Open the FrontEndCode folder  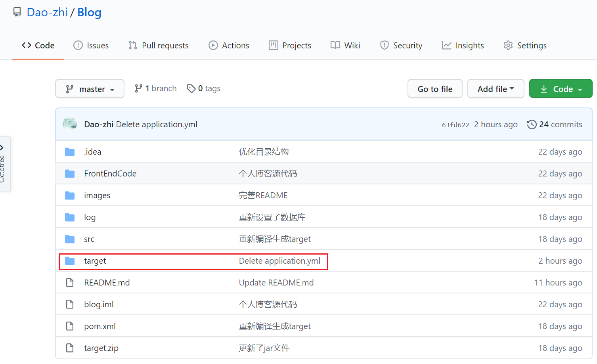coord(110,174)
